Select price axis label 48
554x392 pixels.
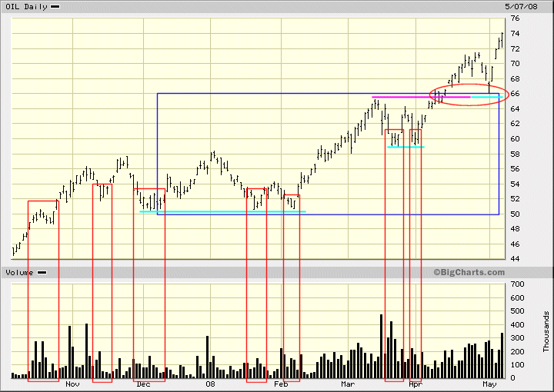pyautogui.click(x=515, y=228)
